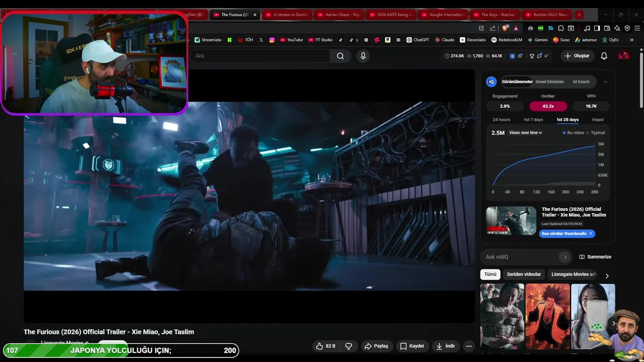This screenshot has height=362, width=644.
Task: Click the search magnifier button
Action: tap(341, 56)
